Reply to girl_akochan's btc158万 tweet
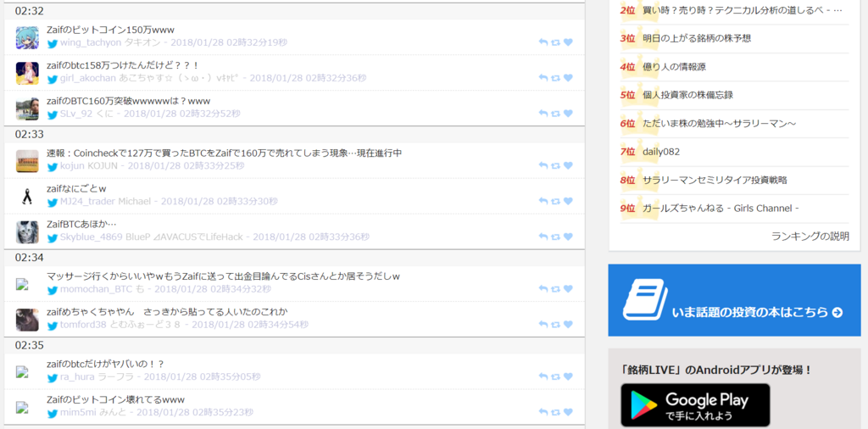 point(543,78)
